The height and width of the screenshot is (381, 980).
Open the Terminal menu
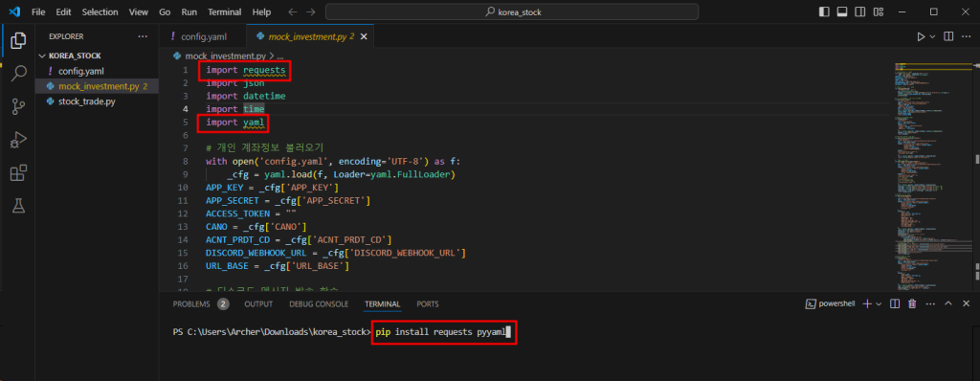click(224, 11)
